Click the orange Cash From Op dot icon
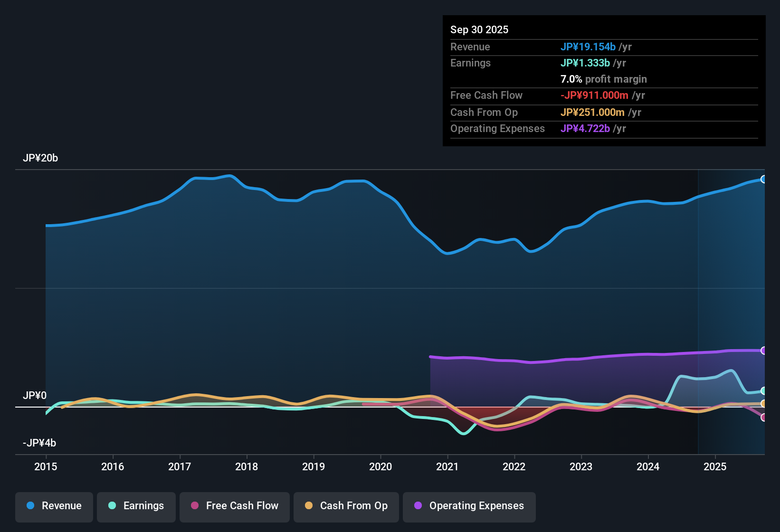Screen dimensions: 780x532 pyautogui.click(x=308, y=506)
